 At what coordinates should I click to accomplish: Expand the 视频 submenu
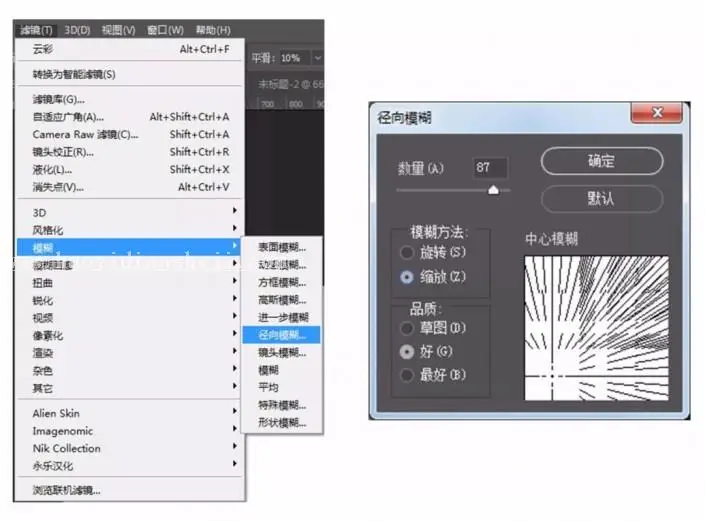tap(130, 318)
